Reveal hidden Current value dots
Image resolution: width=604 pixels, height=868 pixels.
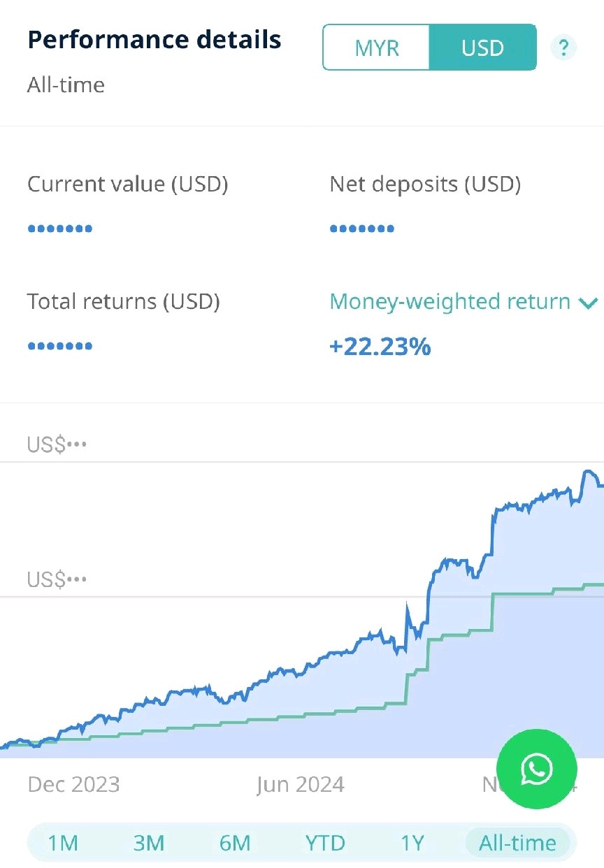coord(60,229)
